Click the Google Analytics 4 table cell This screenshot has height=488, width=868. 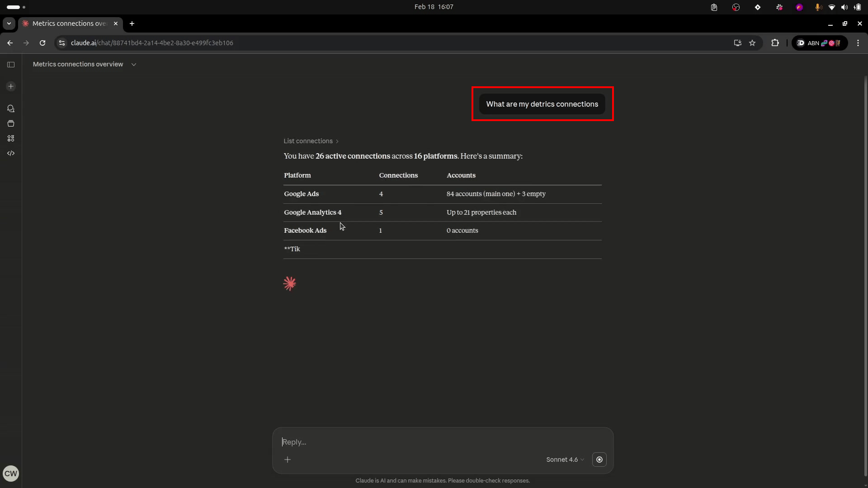coord(313,212)
